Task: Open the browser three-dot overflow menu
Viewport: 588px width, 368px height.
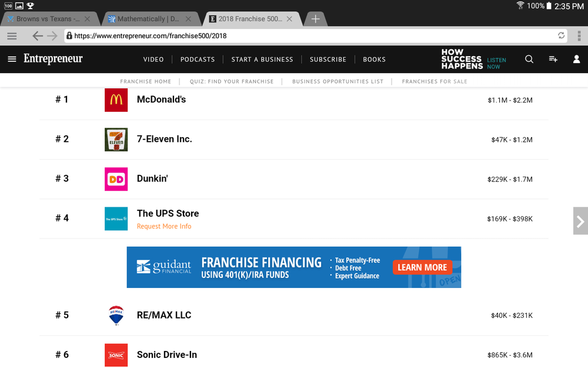Action: coord(579,36)
